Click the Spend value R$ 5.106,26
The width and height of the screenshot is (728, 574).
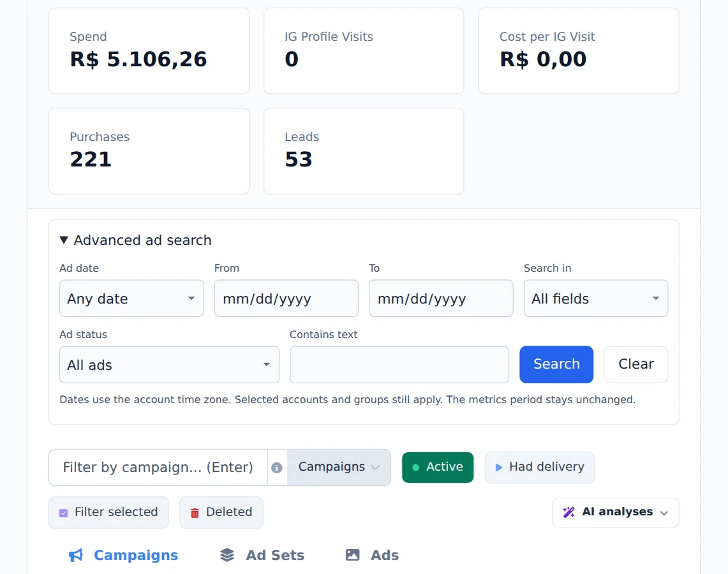(138, 59)
